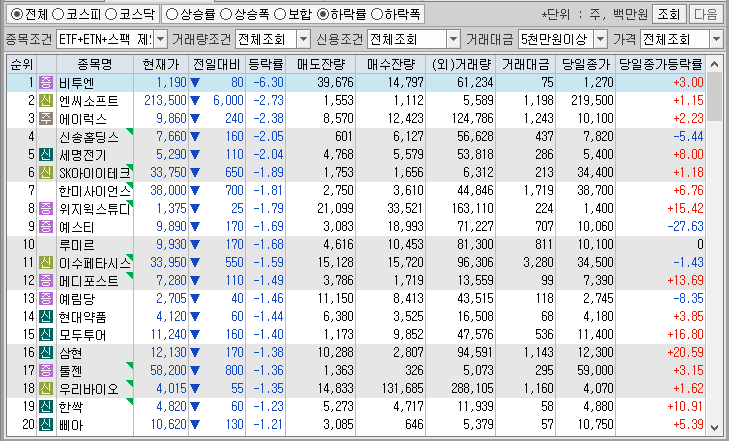
Task: Select the 신송홀딩스 stock name
Action: click(89, 137)
